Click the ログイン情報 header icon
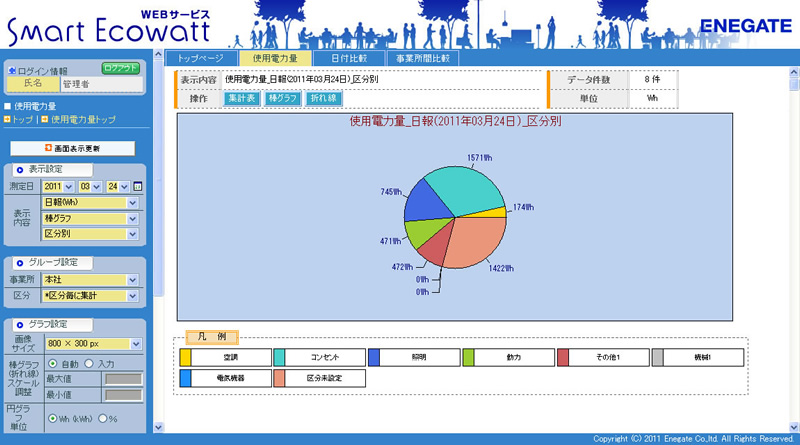This screenshot has width=800, height=445. (12, 70)
